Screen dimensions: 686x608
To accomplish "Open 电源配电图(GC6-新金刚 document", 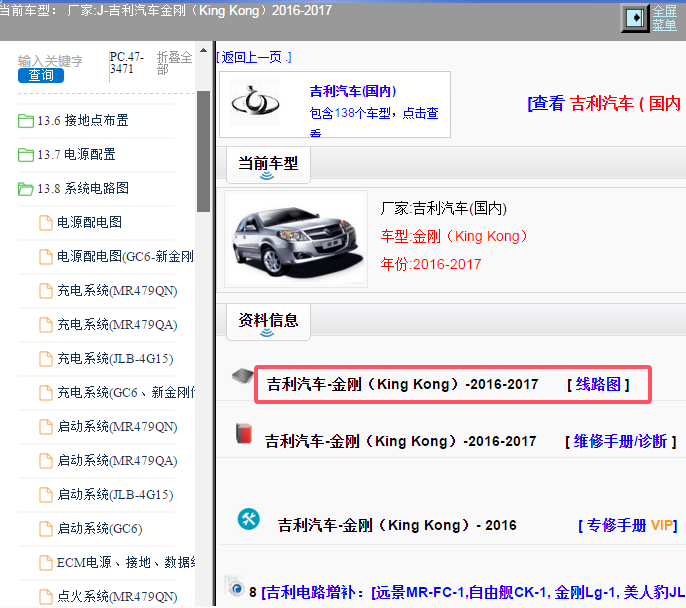I will coord(126,256).
